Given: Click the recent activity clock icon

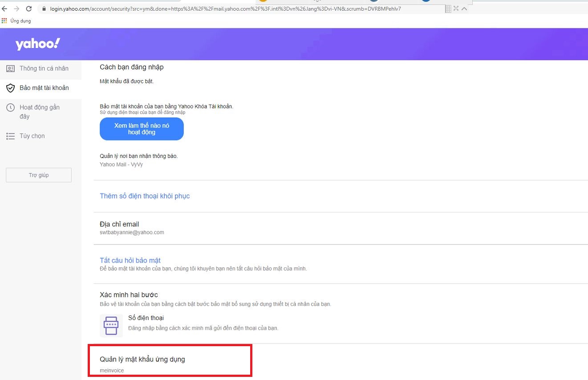Looking at the screenshot, I should point(10,107).
